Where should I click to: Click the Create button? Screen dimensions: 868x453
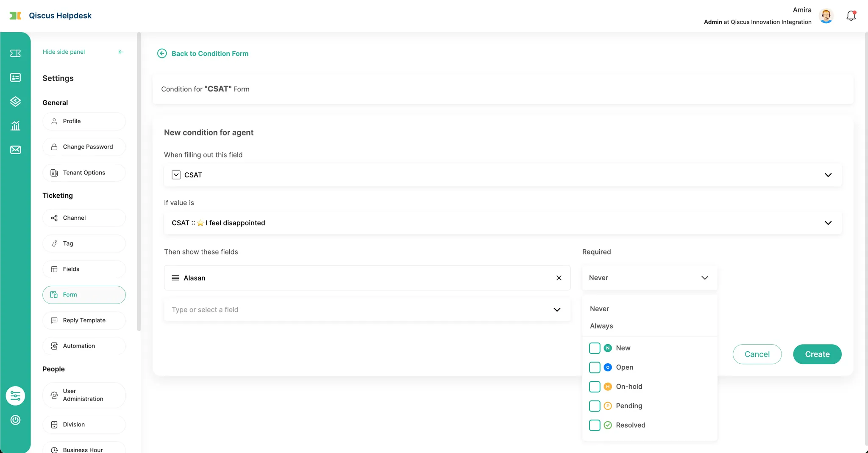click(817, 354)
